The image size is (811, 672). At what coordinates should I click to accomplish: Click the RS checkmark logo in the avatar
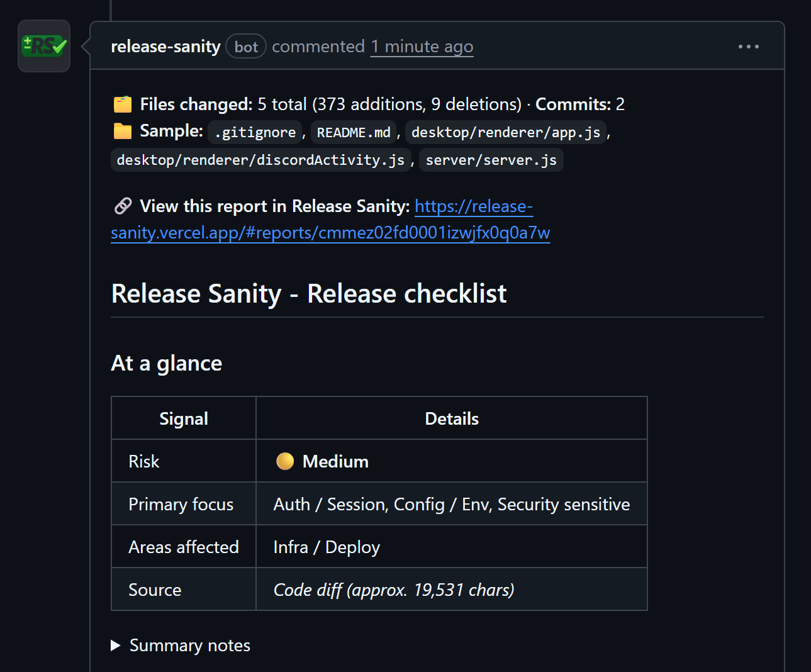point(43,46)
